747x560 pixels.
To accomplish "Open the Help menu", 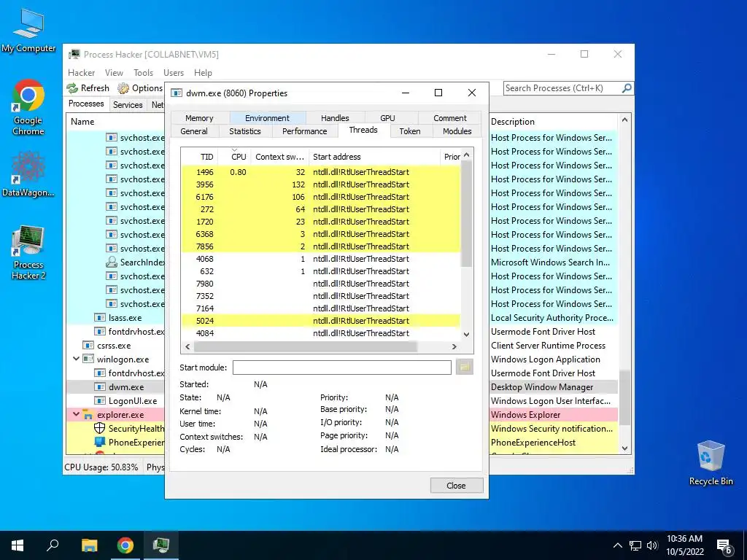I will 203,72.
